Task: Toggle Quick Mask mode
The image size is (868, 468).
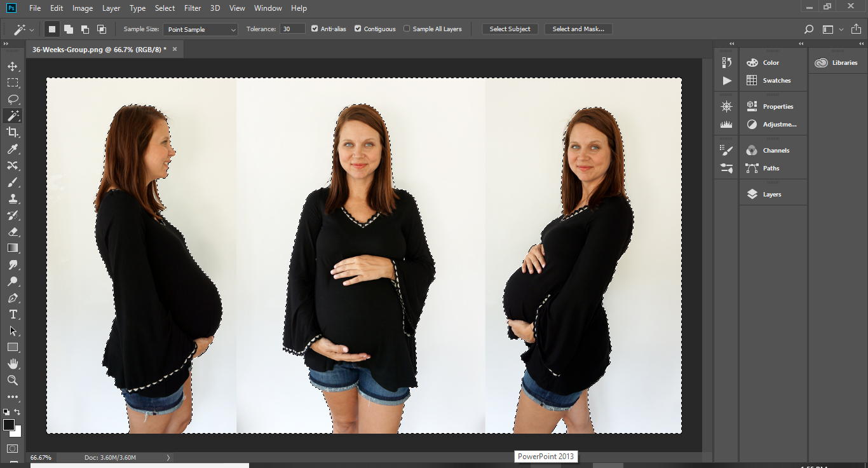Action: [x=13, y=449]
